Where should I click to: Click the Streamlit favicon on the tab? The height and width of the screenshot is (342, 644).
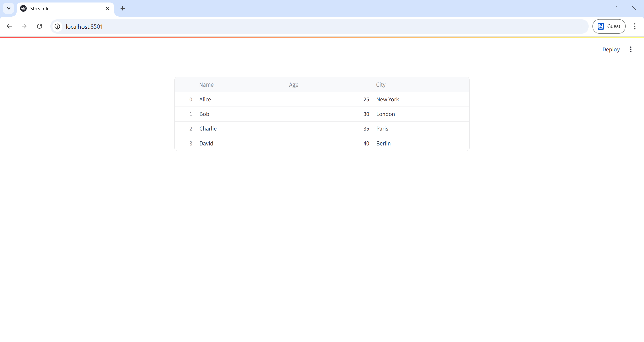tap(23, 8)
